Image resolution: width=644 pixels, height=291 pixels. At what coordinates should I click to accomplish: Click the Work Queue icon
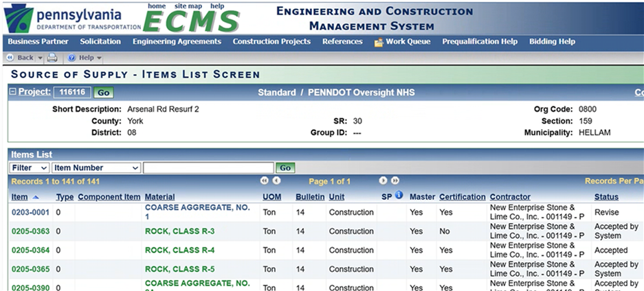coord(379,42)
